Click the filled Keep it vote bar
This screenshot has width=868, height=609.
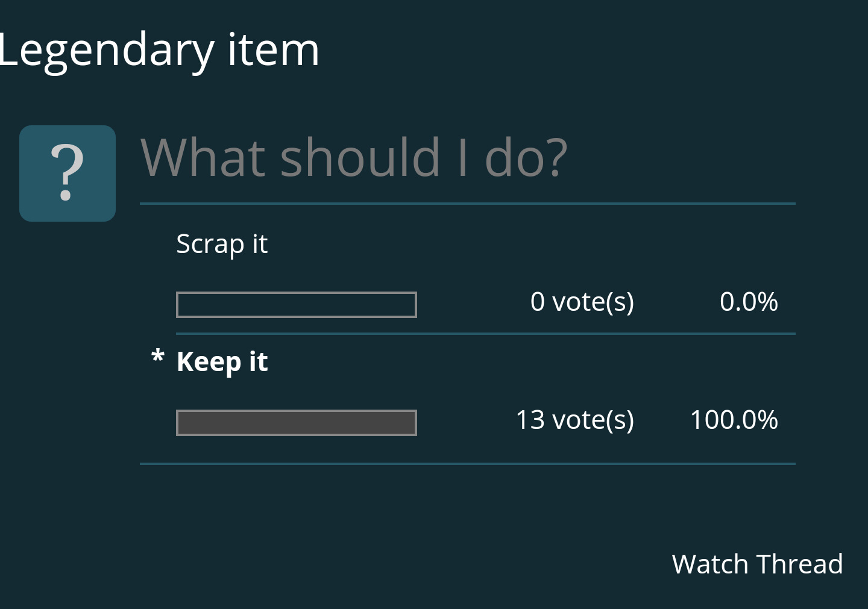pos(296,423)
